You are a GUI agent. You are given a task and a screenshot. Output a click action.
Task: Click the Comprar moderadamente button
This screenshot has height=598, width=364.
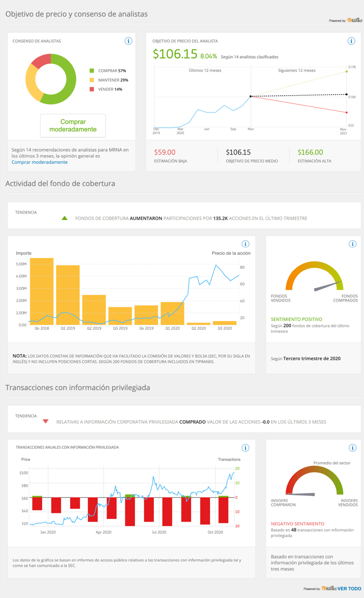click(x=73, y=125)
